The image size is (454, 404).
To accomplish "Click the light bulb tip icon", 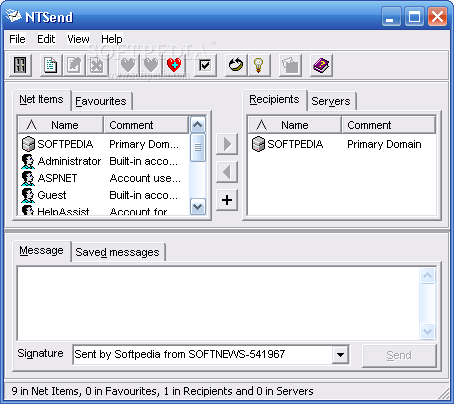I will click(259, 65).
